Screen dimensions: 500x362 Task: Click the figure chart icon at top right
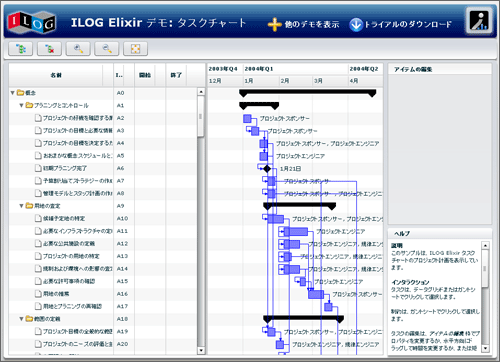479,21
